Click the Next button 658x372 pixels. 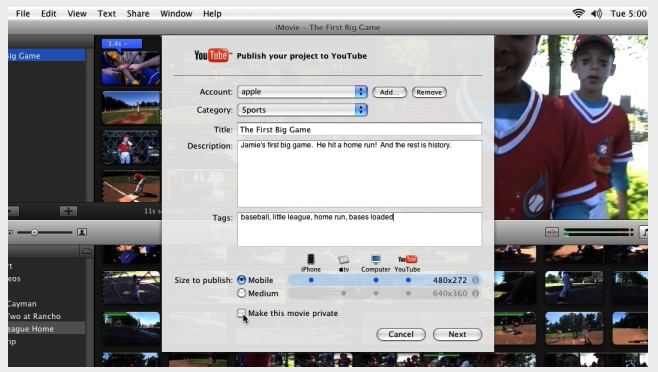[457, 334]
